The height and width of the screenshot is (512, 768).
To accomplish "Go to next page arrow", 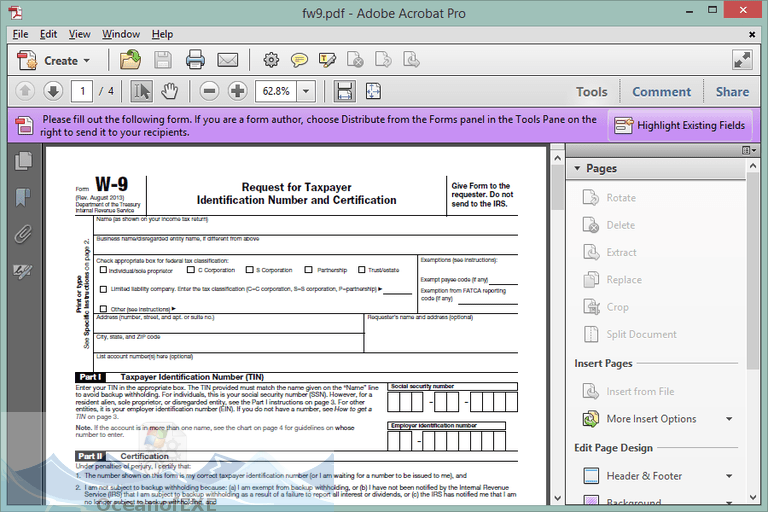I will click(x=53, y=91).
